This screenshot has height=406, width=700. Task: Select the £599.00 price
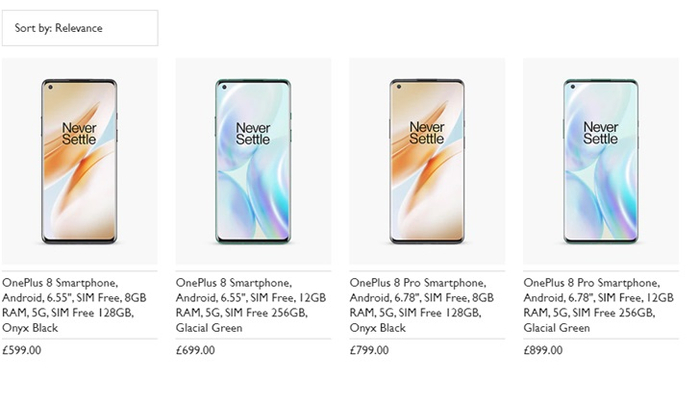click(23, 351)
